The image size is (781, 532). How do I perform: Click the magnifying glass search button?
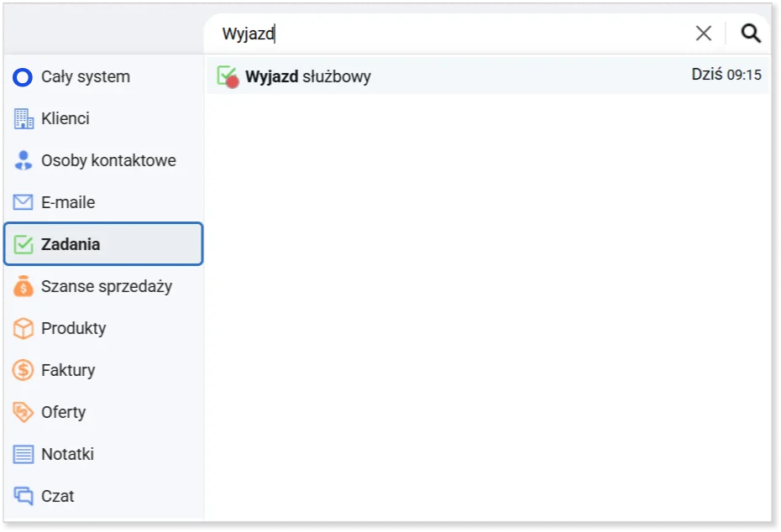[751, 34]
